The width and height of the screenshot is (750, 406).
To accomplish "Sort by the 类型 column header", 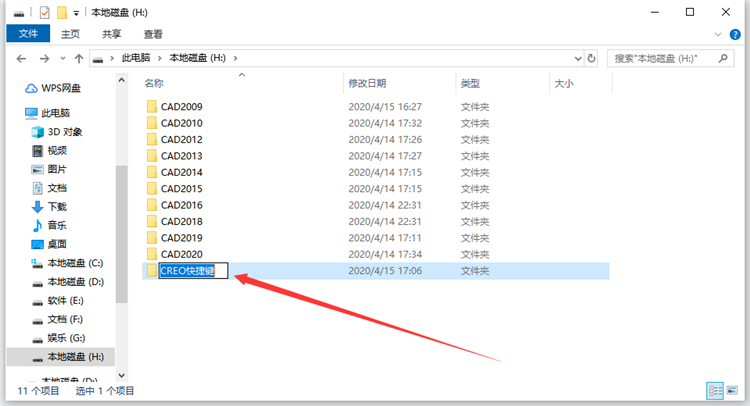I will 470,83.
